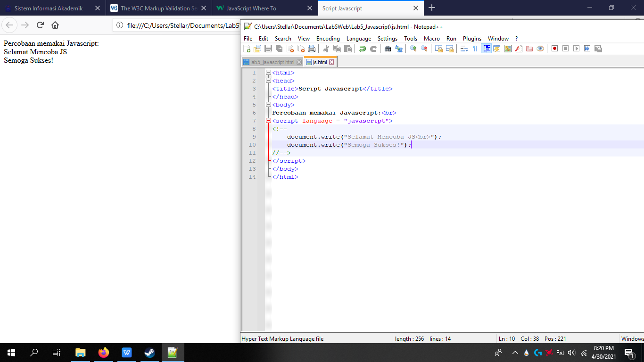Switch to JavaScript Where To browser tab
This screenshot has width=644, height=362.
click(x=264, y=8)
